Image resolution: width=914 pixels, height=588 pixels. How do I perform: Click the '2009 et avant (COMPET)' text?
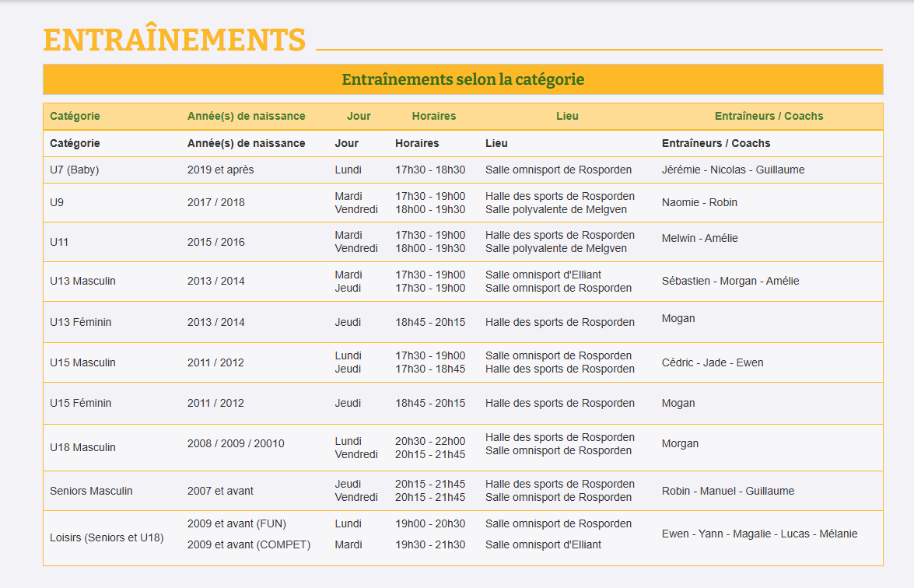click(249, 544)
